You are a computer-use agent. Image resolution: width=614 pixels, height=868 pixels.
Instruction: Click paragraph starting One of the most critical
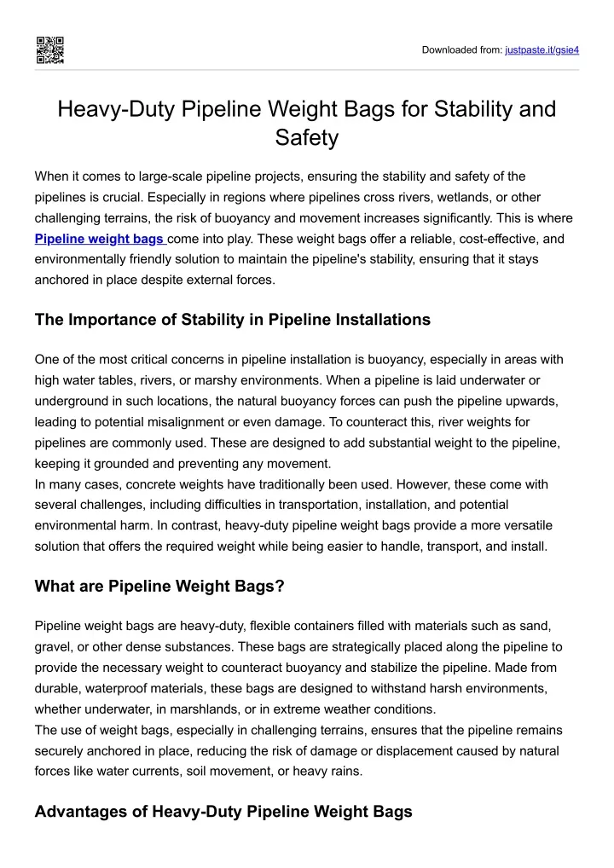pyautogui.click(x=299, y=411)
